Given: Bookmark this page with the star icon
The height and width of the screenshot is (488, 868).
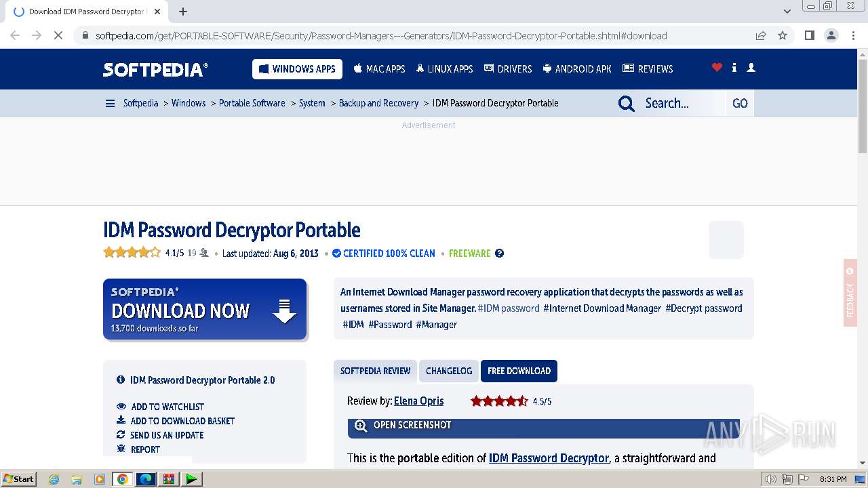Looking at the screenshot, I should click(x=783, y=35).
